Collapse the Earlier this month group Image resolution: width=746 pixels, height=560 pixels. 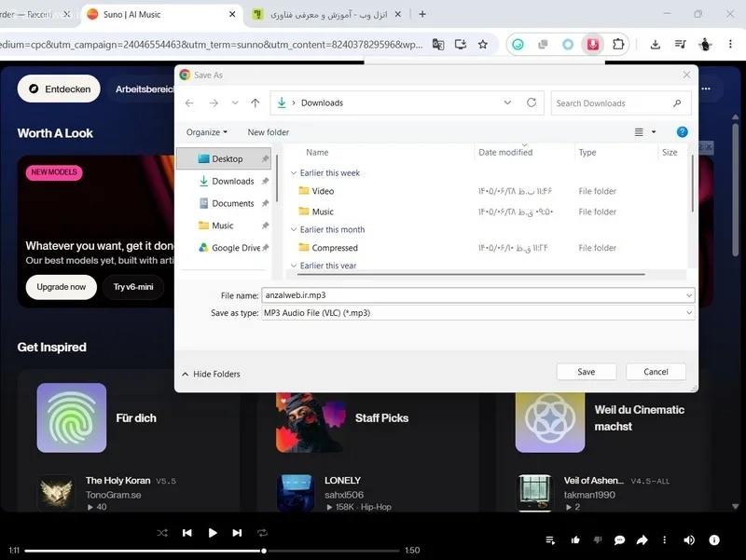tap(294, 229)
